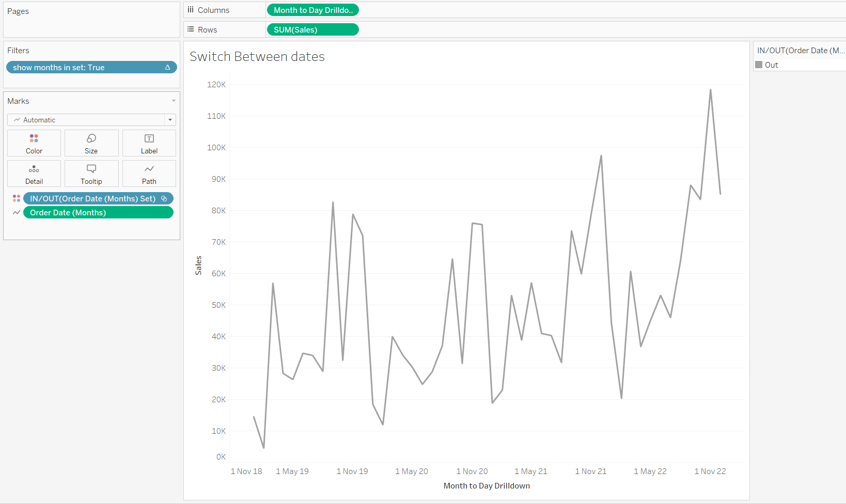Open the Automatic mark type dropdown
This screenshot has height=504, width=846.
[170, 120]
